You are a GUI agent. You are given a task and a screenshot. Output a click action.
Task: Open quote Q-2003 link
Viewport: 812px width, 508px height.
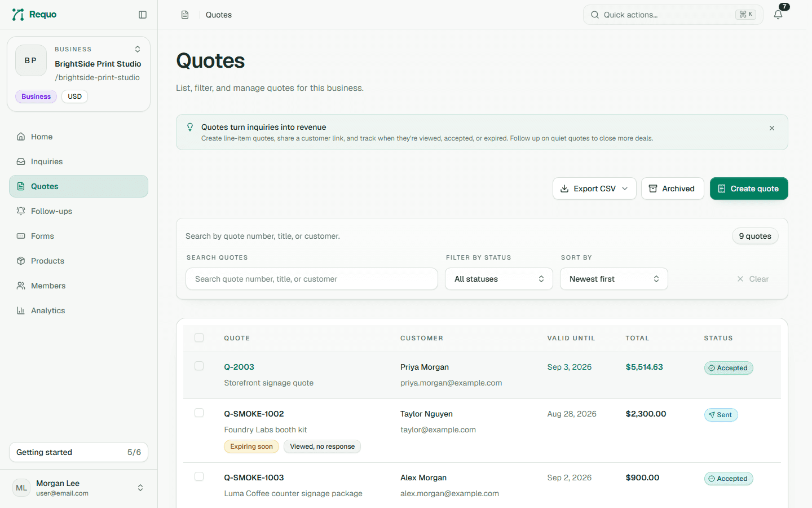[x=239, y=367]
